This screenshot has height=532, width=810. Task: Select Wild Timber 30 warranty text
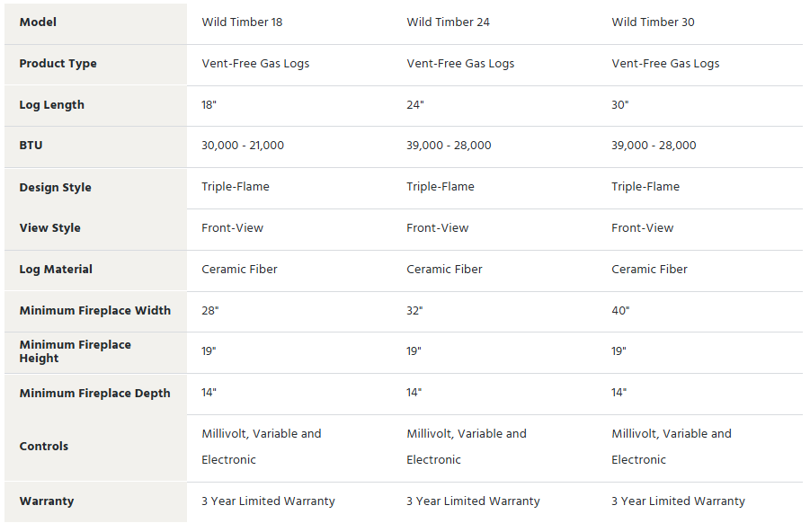pos(678,501)
